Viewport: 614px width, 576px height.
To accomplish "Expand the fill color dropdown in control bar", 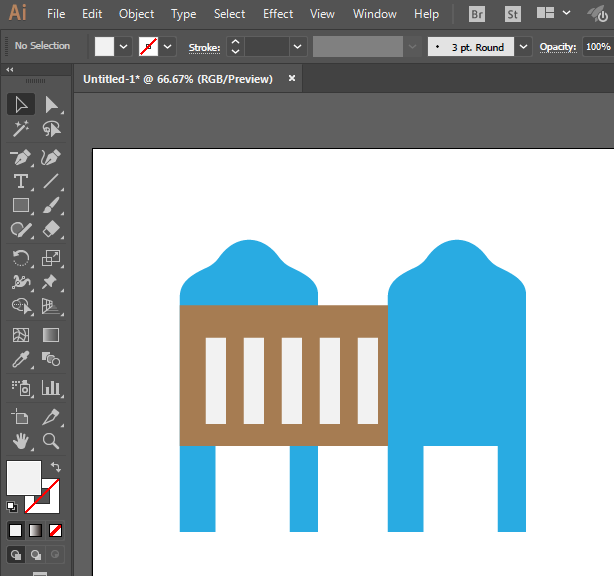I will 124,46.
